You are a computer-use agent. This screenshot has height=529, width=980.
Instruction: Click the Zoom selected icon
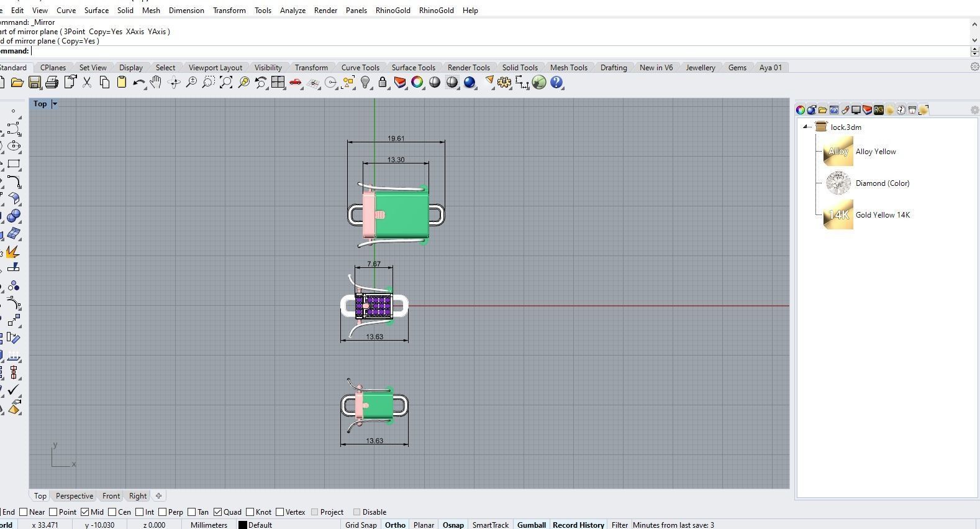[x=243, y=83]
